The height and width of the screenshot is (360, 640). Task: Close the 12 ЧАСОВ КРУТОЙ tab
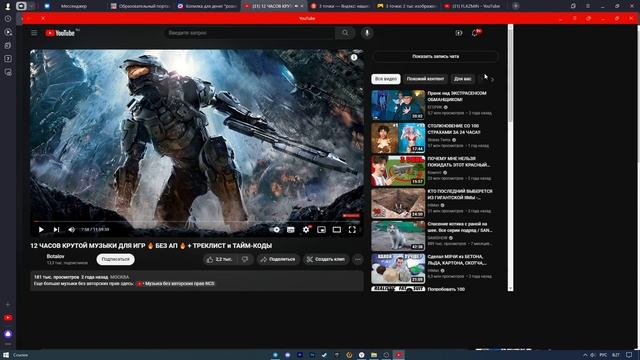(302, 6)
